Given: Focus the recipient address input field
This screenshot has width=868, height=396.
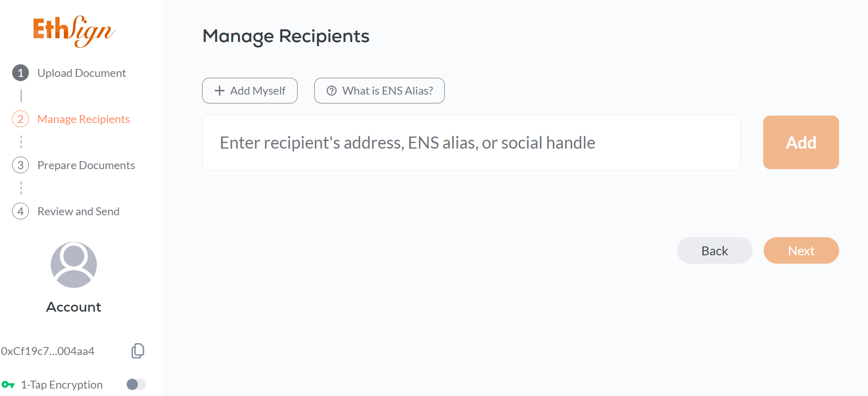Looking at the screenshot, I should 471,143.
